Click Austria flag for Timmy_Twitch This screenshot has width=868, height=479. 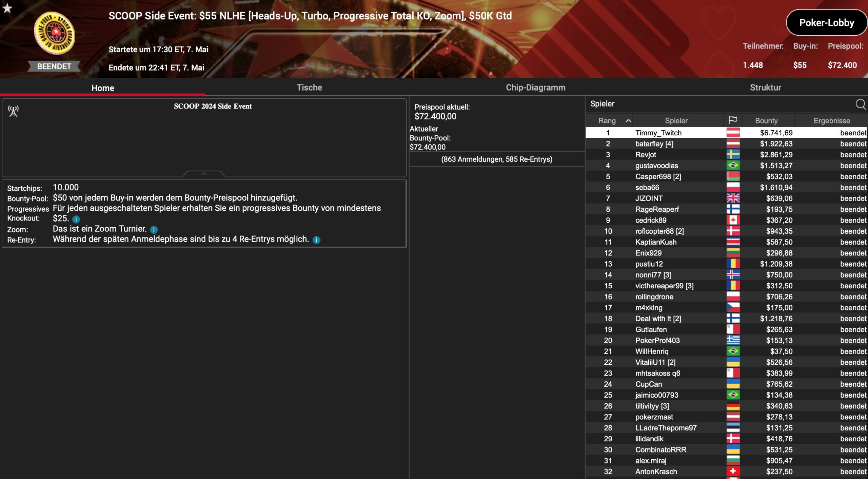click(x=733, y=133)
